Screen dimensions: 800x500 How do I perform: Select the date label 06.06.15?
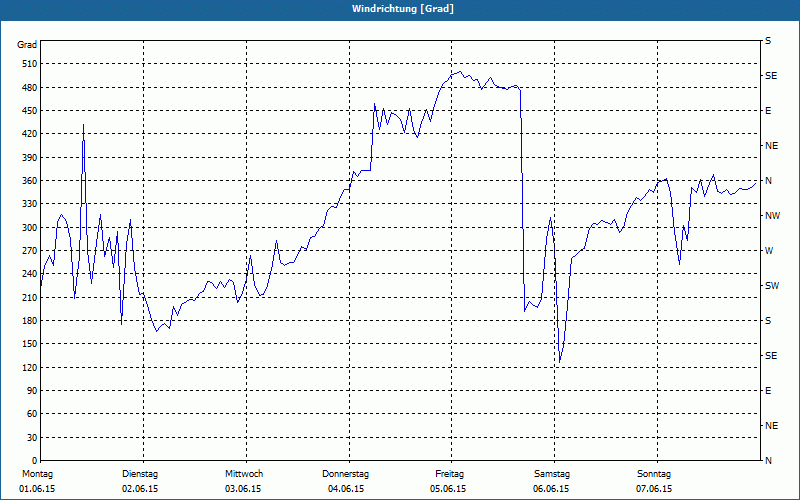point(551,489)
